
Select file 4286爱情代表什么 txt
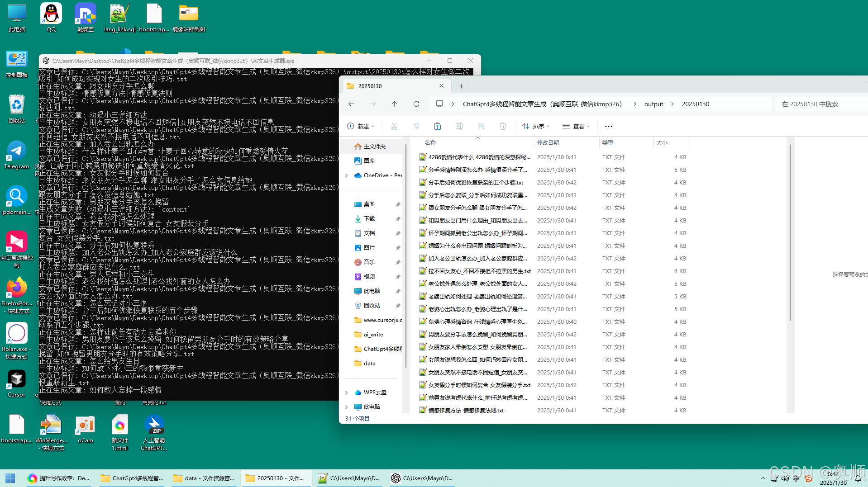pos(553,157)
